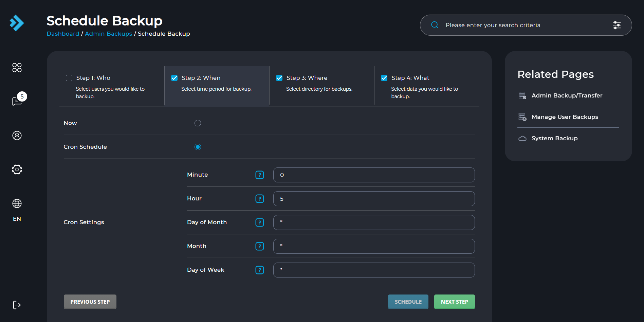Select the Now radio button

pos(198,123)
